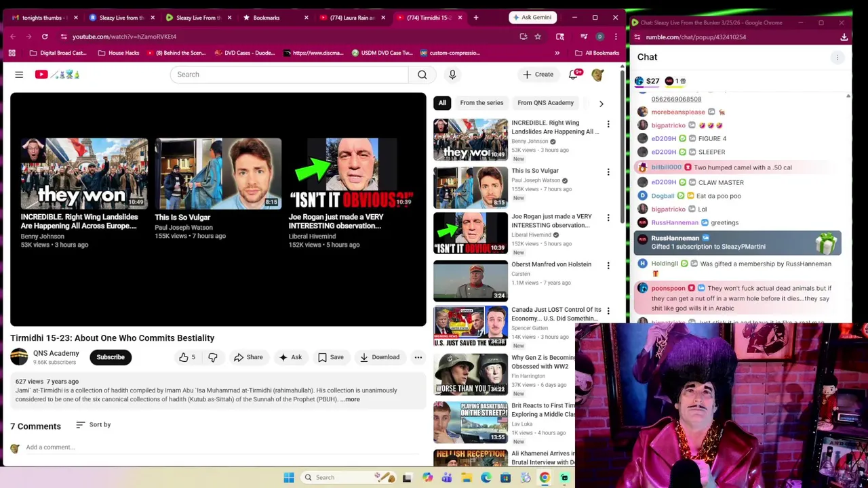Close the Bookmarks tab

tap(307, 18)
